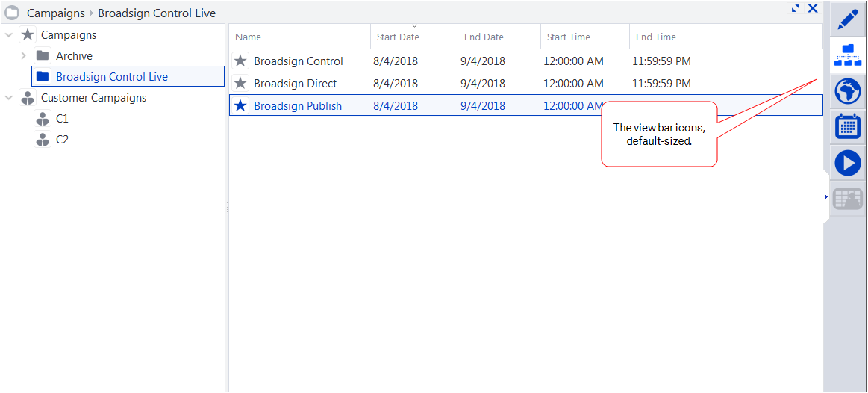Click the panel expand arrows icon
This screenshot has height=393, width=868.
point(796,8)
